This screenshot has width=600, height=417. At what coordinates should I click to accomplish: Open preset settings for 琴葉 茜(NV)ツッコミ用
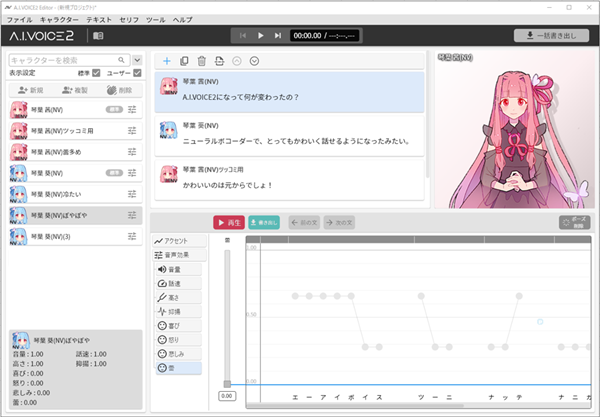(x=132, y=131)
